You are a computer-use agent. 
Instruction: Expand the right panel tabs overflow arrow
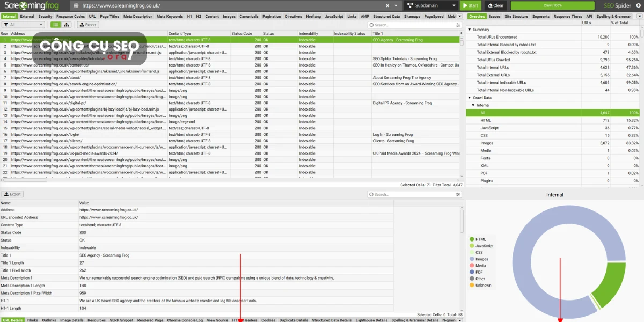point(639,17)
